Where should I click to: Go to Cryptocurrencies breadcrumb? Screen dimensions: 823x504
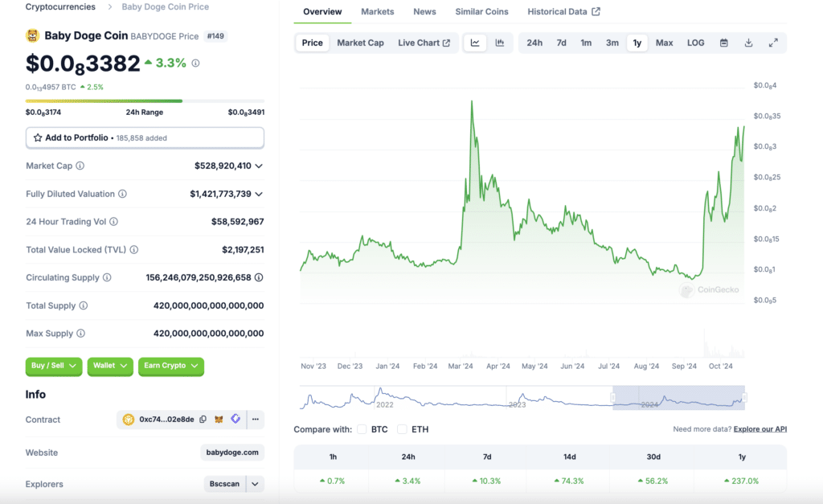[x=60, y=6]
